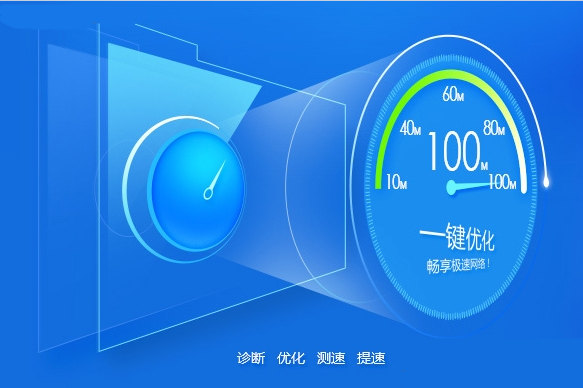Click the 优化 label at bottom
The height and width of the screenshot is (388, 583).
pos(291,358)
